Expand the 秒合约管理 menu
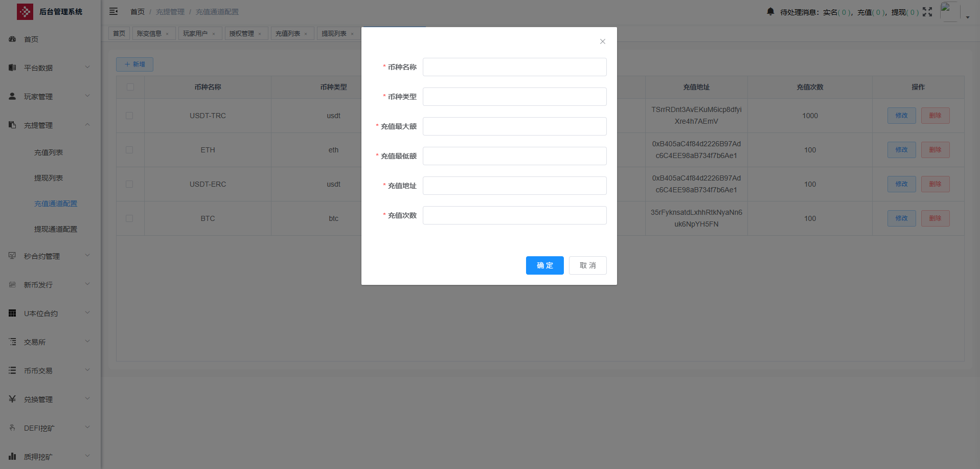This screenshot has width=980, height=469. point(87,255)
